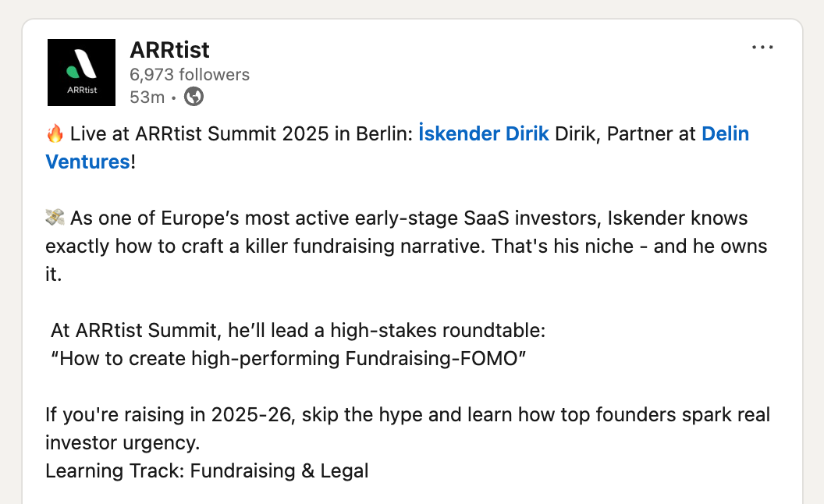Click 'Learning Track: Fundraising & Legal' line
824x504 pixels.
coord(207,470)
